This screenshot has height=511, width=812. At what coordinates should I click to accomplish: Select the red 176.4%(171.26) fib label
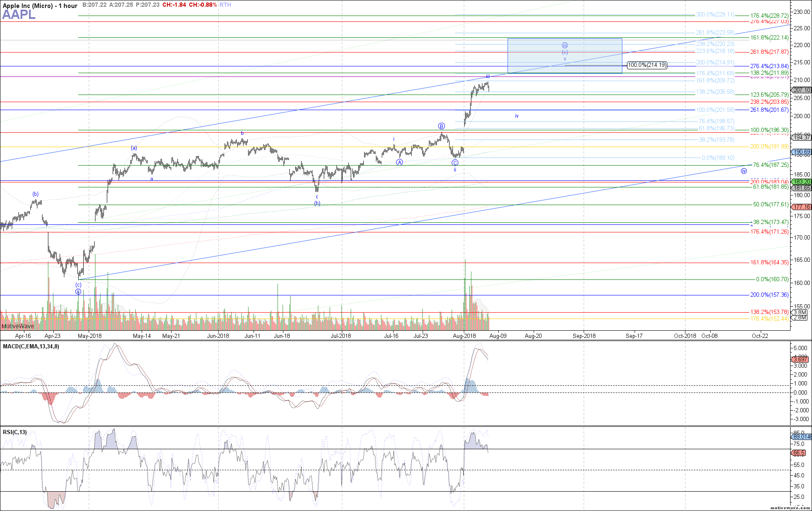pos(770,232)
